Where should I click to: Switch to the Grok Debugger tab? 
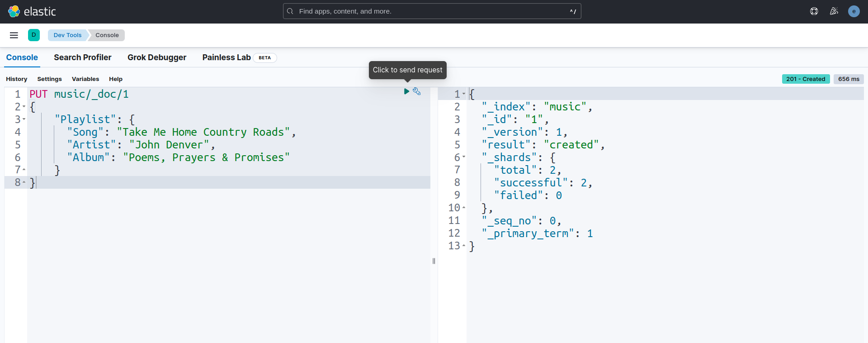pyautogui.click(x=157, y=57)
